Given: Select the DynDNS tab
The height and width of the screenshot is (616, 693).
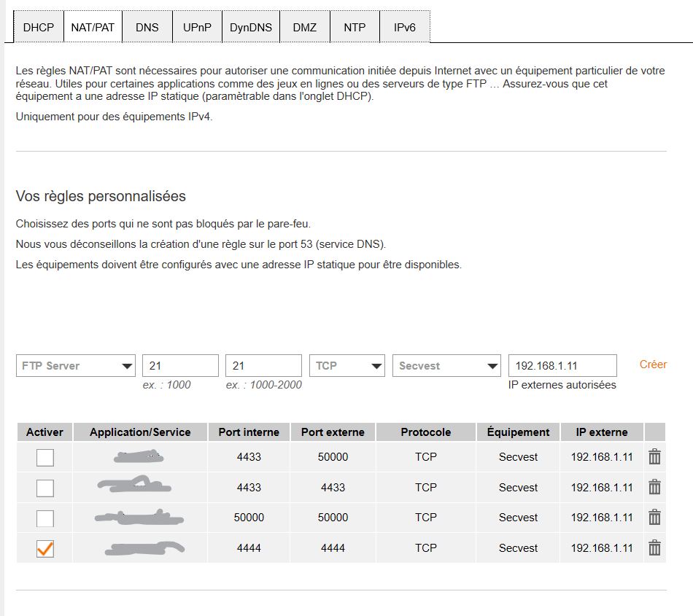Looking at the screenshot, I should (250, 28).
